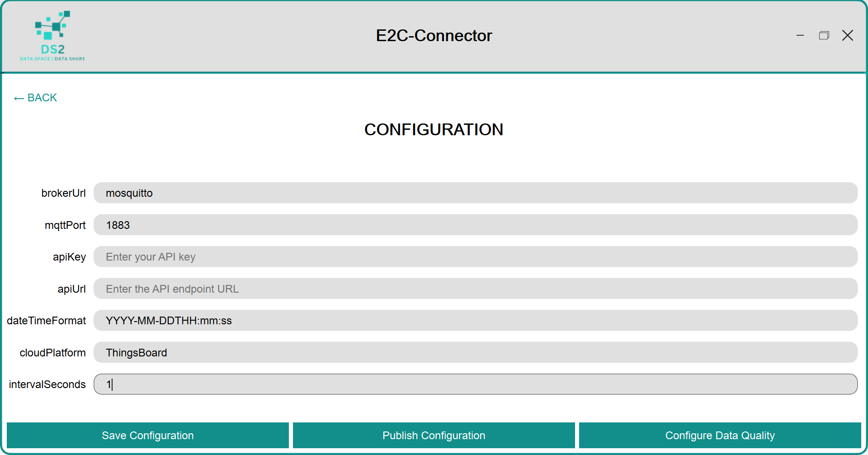The image size is (868, 455).
Task: Minimize the E2C-Connector window
Action: 800,35
